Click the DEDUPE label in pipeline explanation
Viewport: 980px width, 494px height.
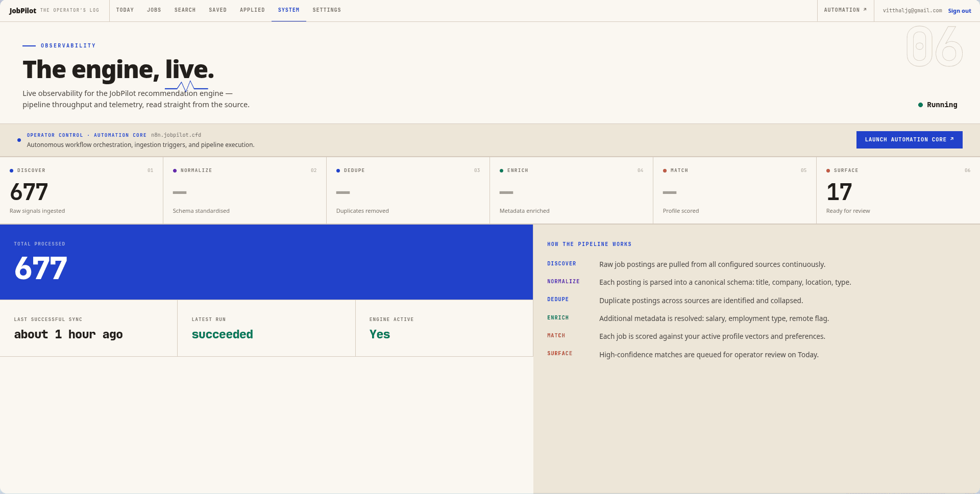[558, 300]
